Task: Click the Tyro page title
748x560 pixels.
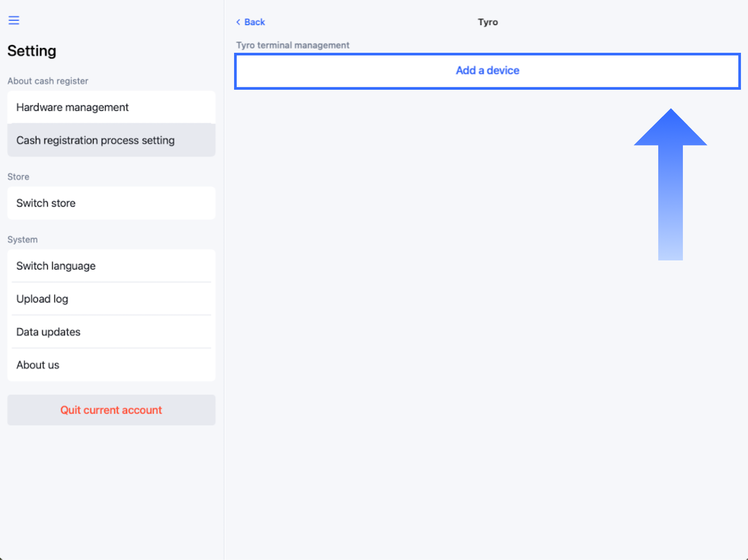Action: pyautogui.click(x=488, y=22)
